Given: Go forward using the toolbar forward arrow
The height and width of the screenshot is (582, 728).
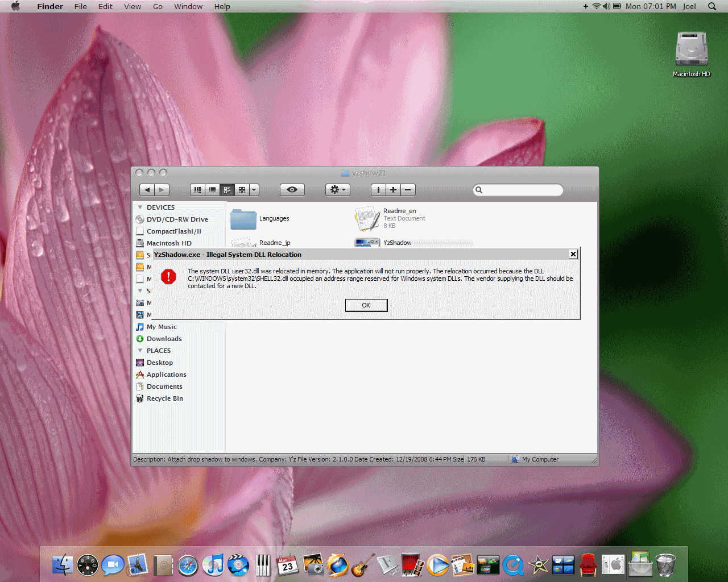Looking at the screenshot, I should point(162,190).
